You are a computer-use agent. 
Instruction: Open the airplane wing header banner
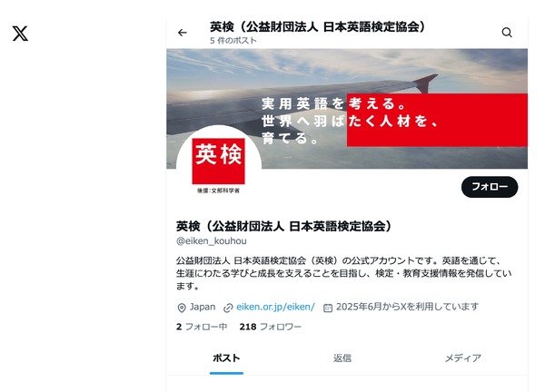347,109
